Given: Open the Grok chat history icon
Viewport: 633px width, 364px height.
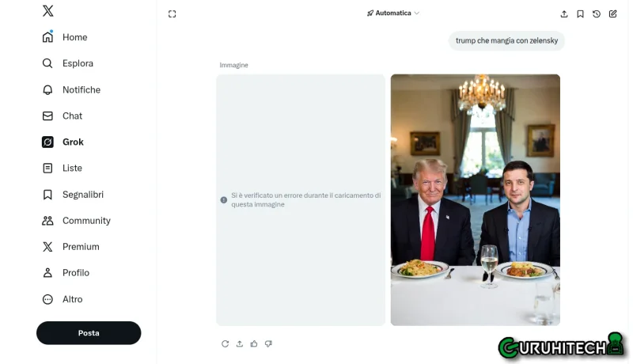Looking at the screenshot, I should tap(597, 13).
